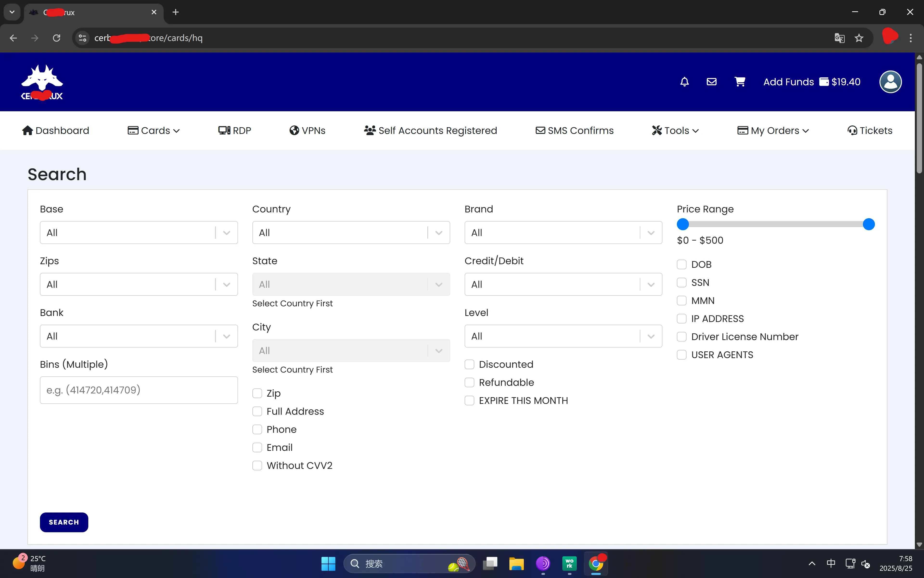
Task: Click the translate page icon
Action: tap(839, 38)
